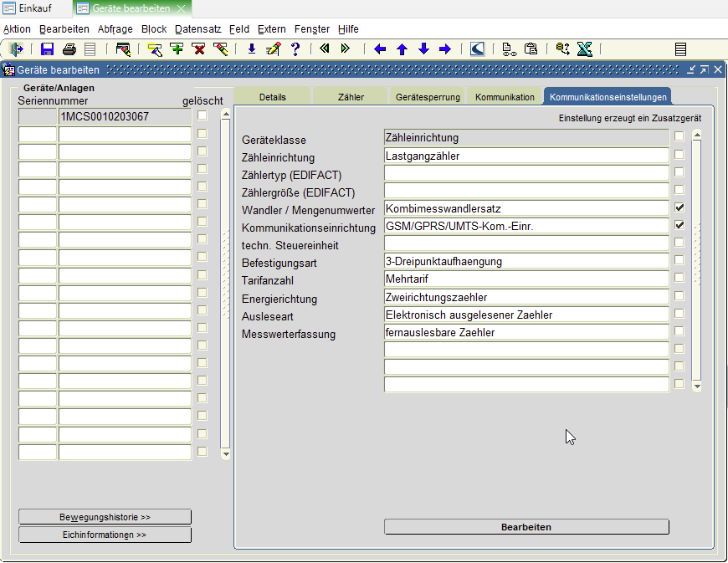Click the blue question mark help icon
Screen dimensions: 728x563
295,49
